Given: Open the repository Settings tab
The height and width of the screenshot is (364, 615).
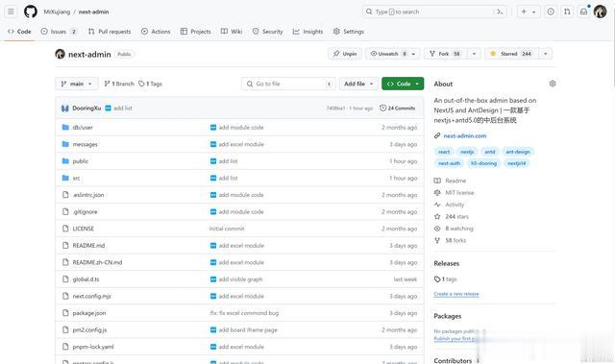Looking at the screenshot, I should [x=349, y=32].
